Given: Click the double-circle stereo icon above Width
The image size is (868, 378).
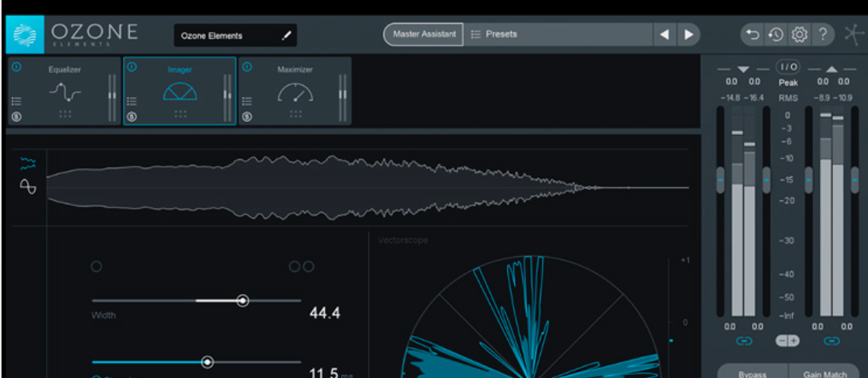Looking at the screenshot, I should (302, 267).
